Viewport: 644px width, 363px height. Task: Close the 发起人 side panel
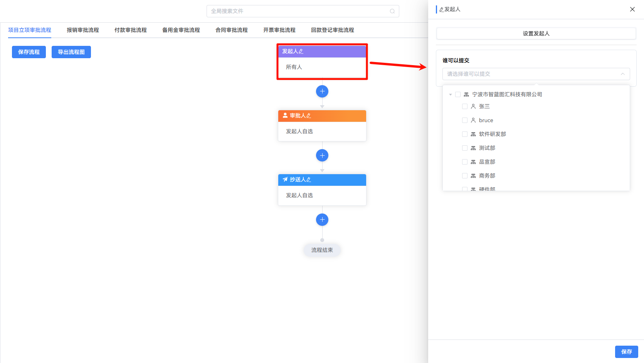coord(632,9)
